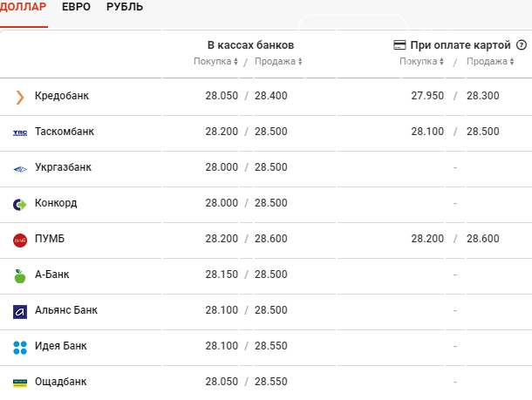Screen dimensions: 532x400
Task: Click the Кредобанк logo icon
Action: 20,96
